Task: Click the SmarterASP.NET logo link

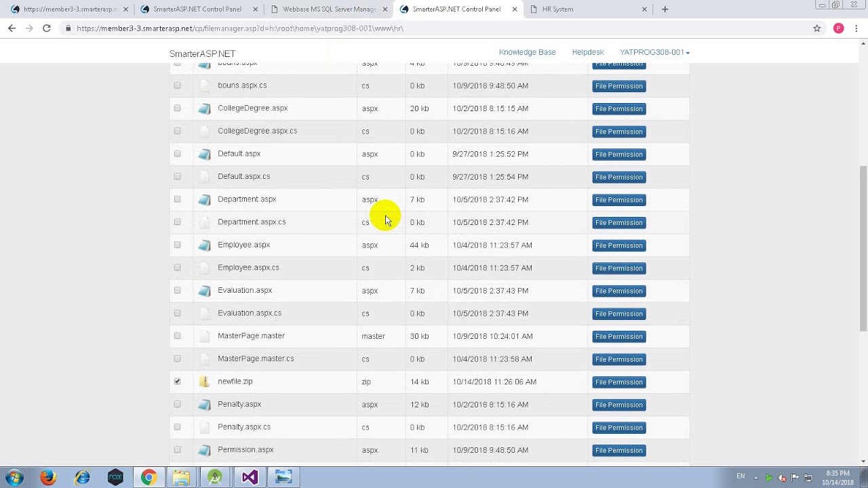Action: coord(202,54)
